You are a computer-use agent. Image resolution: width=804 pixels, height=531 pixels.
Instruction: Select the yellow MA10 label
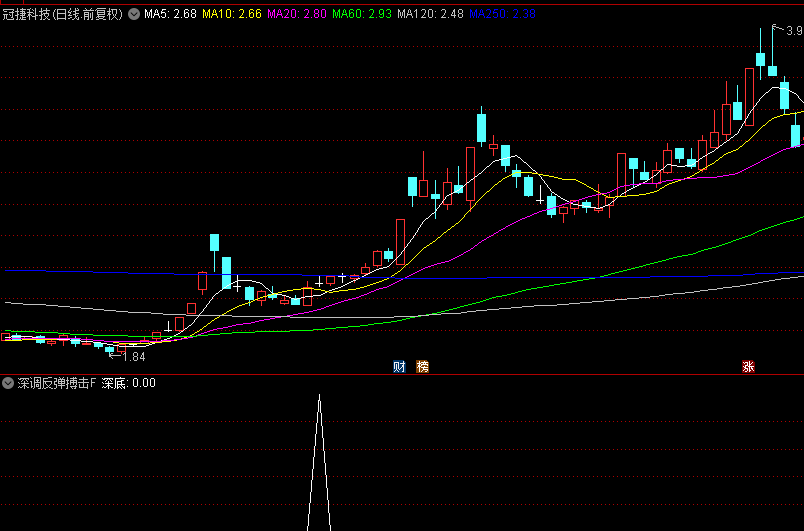[x=231, y=15]
